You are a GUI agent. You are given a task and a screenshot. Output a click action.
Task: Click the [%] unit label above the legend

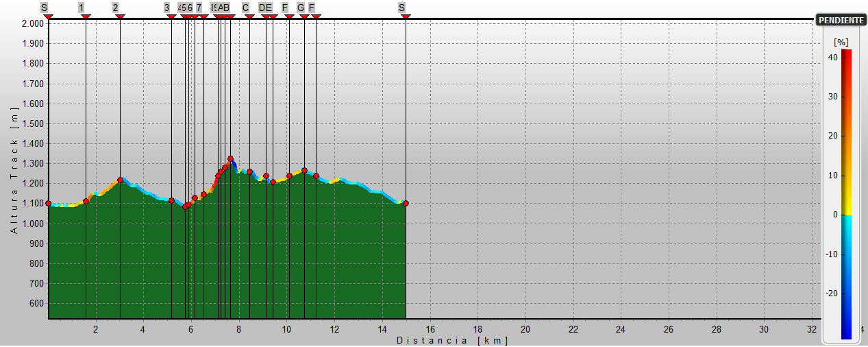click(841, 42)
